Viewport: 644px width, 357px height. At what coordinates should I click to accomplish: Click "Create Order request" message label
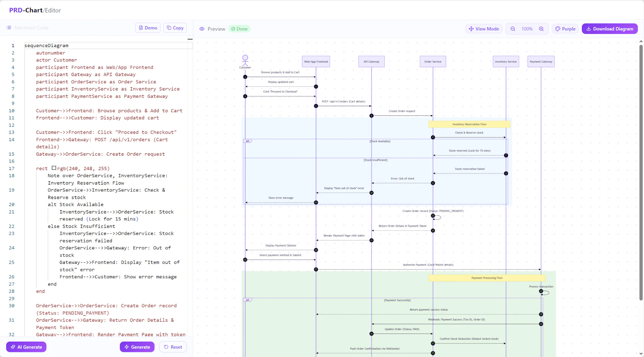click(x=402, y=111)
